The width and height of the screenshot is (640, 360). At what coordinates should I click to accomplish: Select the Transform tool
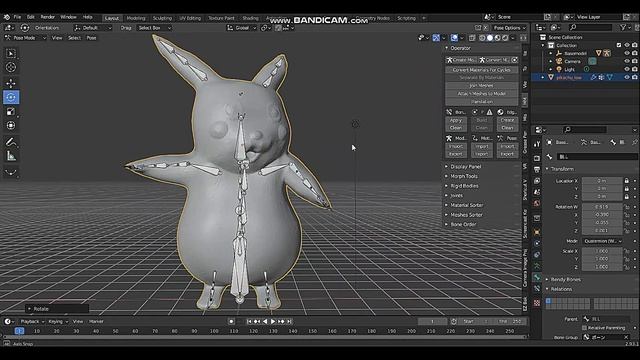tap(11, 125)
